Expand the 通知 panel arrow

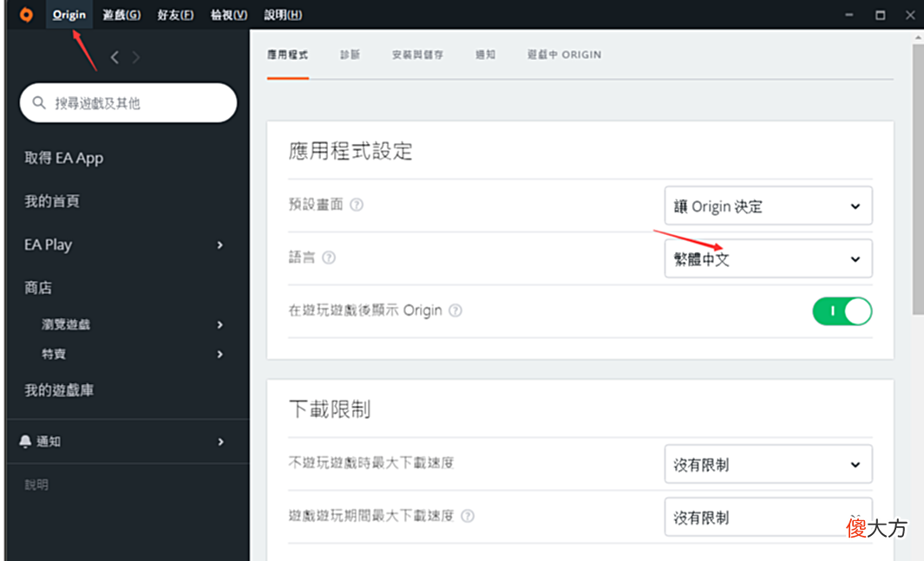tap(220, 441)
